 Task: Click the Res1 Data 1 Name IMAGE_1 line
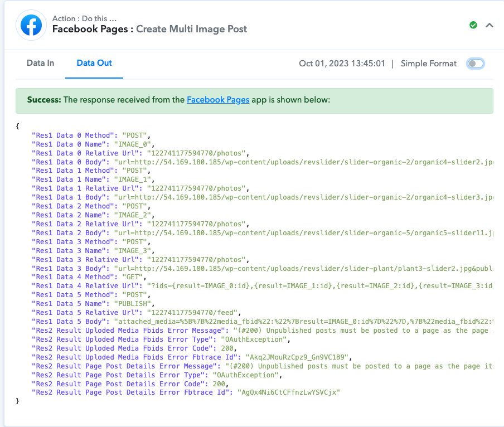[93, 179]
